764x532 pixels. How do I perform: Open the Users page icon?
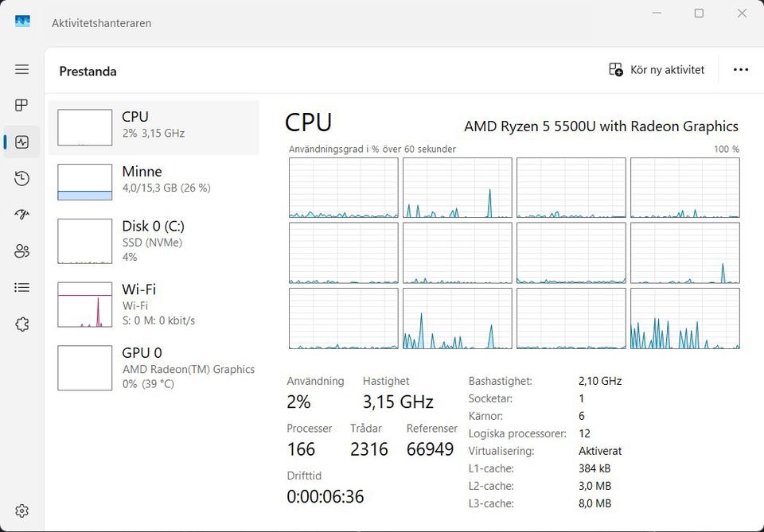22,251
